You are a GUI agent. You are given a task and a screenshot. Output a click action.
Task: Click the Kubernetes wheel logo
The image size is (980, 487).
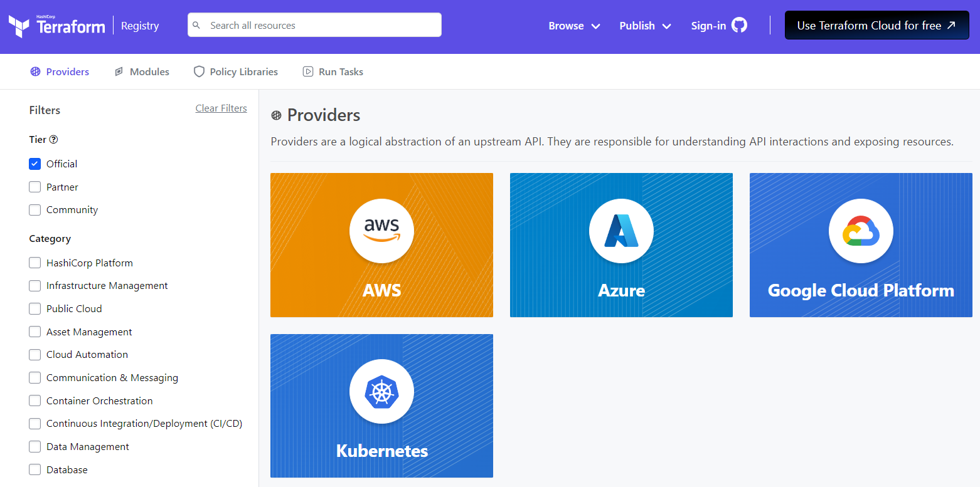click(381, 392)
